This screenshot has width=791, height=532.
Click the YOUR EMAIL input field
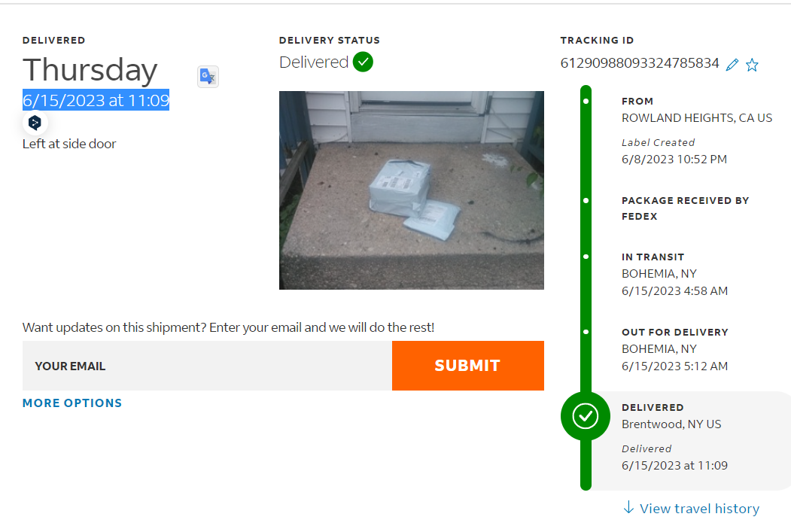[207, 366]
